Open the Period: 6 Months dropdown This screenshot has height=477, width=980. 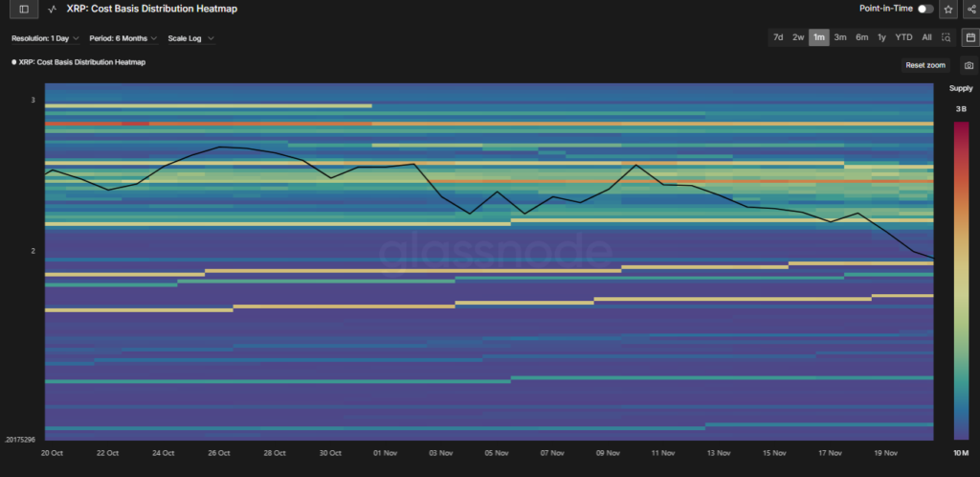(122, 38)
